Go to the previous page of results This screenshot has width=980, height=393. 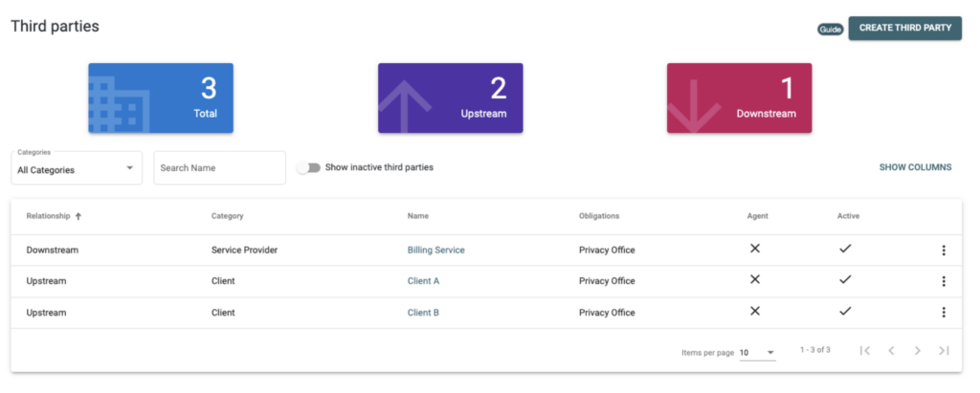click(891, 351)
